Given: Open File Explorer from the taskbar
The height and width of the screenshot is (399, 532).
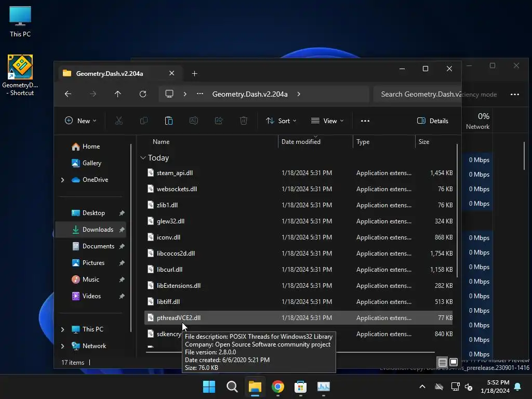Looking at the screenshot, I should click(255, 387).
